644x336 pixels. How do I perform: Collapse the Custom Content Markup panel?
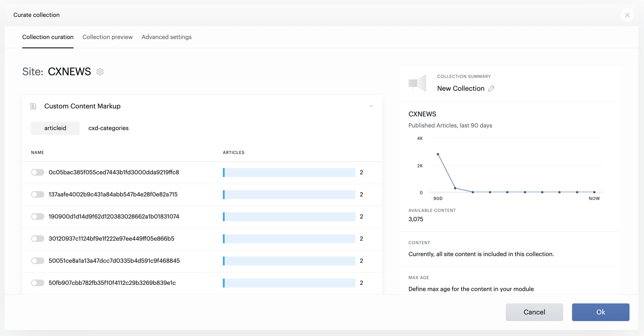tap(371, 106)
